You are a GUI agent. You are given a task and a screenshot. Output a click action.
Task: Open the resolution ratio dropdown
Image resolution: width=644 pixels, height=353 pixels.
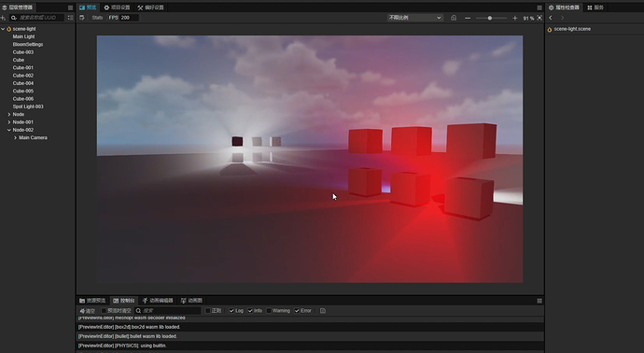point(414,18)
